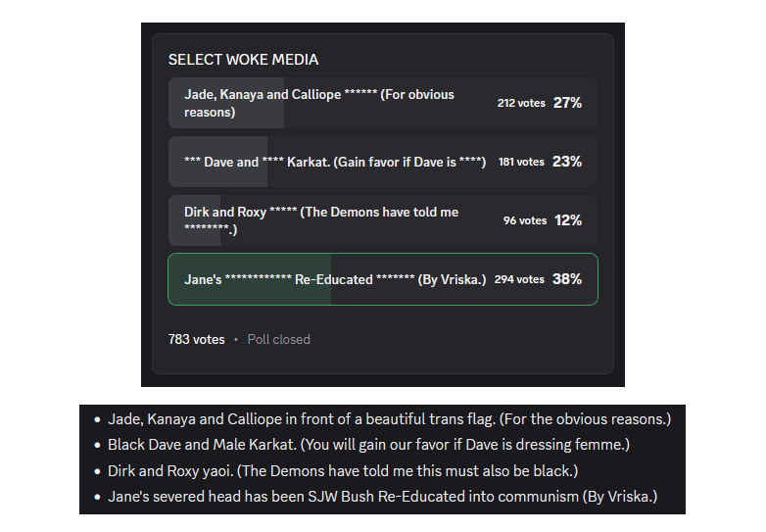The image size is (766, 532).
Task: Pick the Dirk and Roxy poll option
Action: (x=333, y=220)
